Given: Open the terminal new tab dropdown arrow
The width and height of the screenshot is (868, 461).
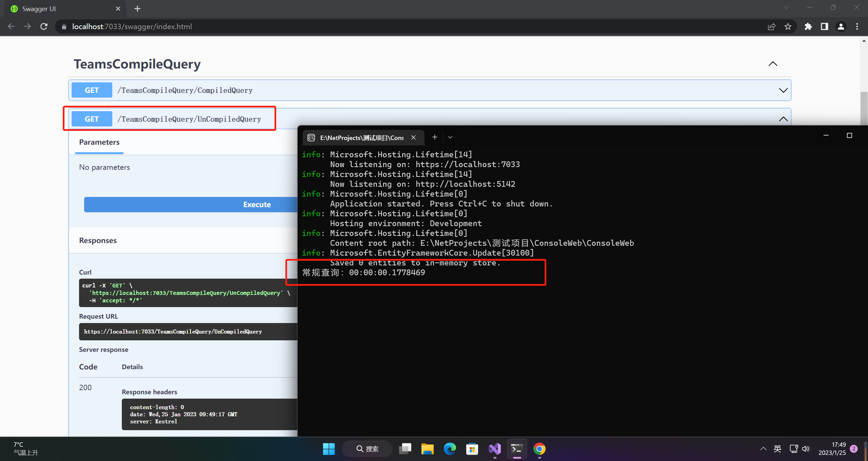Looking at the screenshot, I should click(450, 137).
